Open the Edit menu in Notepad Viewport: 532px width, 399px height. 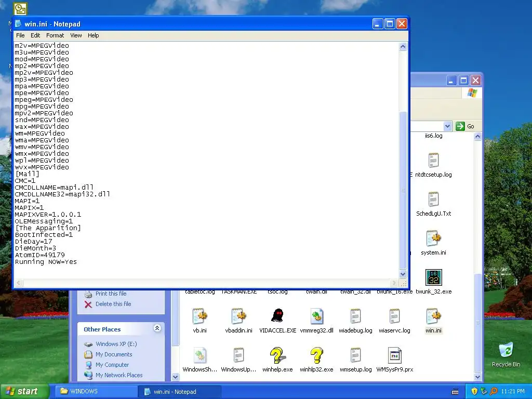tap(35, 35)
